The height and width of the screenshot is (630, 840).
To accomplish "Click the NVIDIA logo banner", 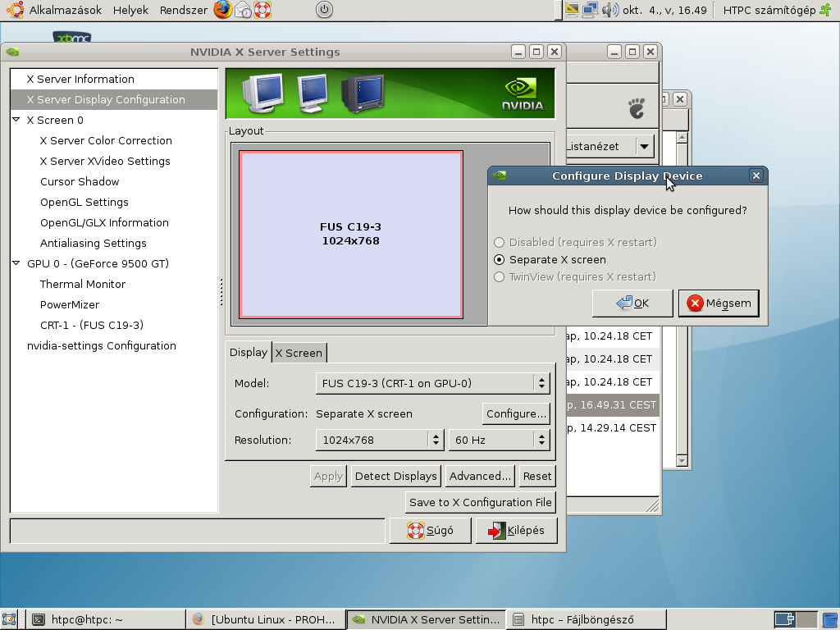I will pos(390,94).
